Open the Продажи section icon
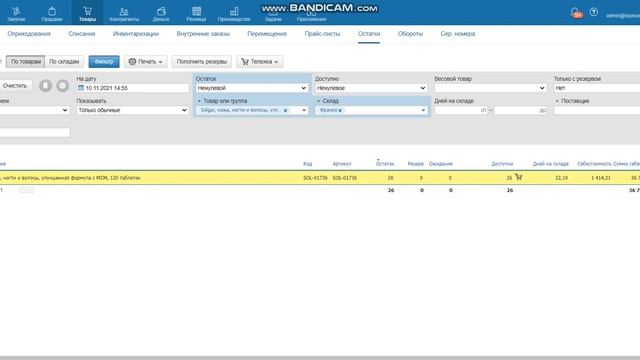The height and width of the screenshot is (360, 640). tap(52, 13)
